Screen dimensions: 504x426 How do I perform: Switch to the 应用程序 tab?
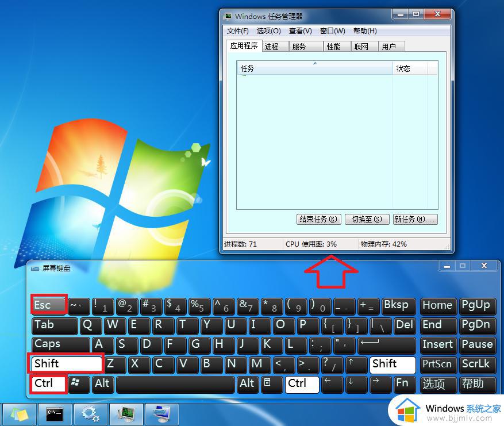[244, 45]
